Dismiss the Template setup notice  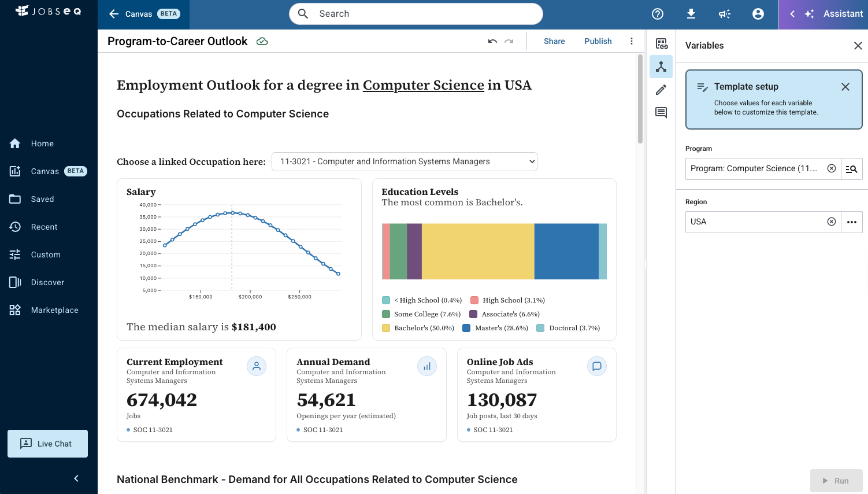(x=845, y=87)
